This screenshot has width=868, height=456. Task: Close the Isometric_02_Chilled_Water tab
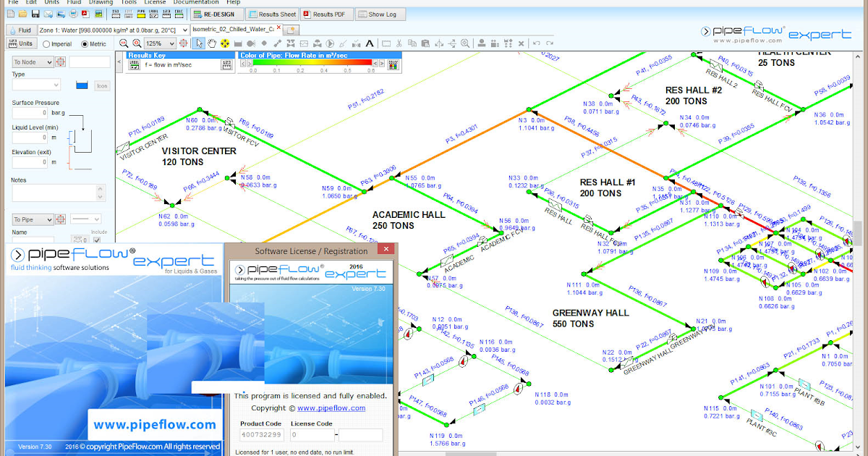[x=278, y=28]
